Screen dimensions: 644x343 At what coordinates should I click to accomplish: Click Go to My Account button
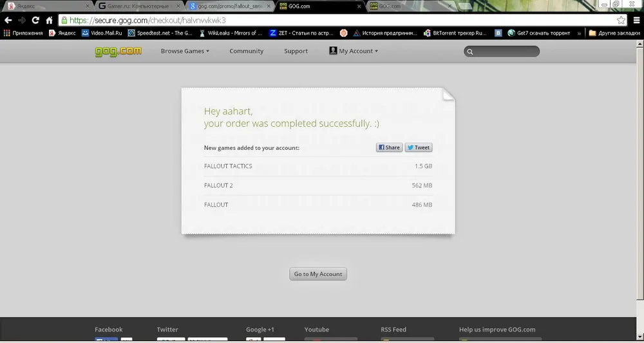(318, 273)
